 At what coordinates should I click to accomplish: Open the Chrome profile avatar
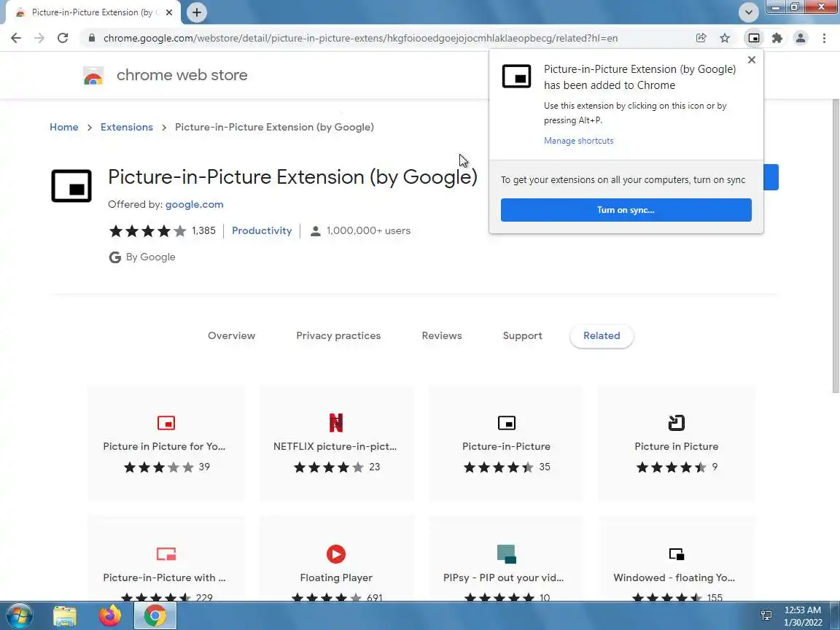[801, 38]
